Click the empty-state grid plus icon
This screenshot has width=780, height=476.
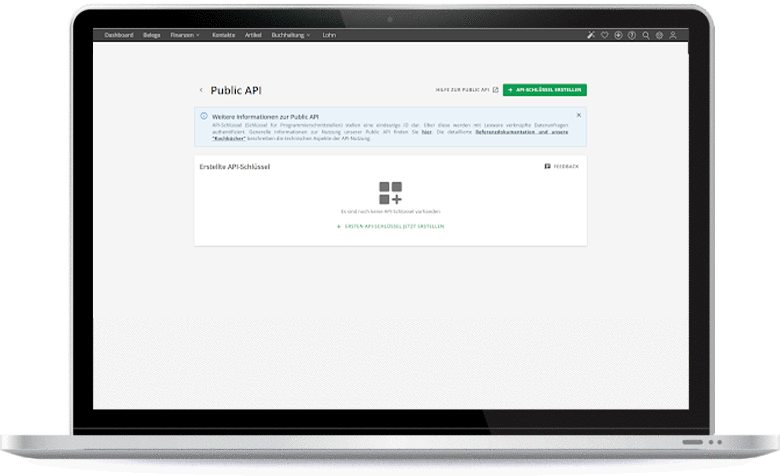[x=390, y=193]
